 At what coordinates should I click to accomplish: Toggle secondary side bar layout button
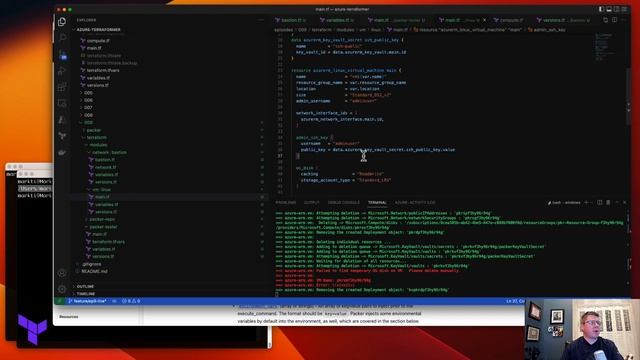click(616, 9)
